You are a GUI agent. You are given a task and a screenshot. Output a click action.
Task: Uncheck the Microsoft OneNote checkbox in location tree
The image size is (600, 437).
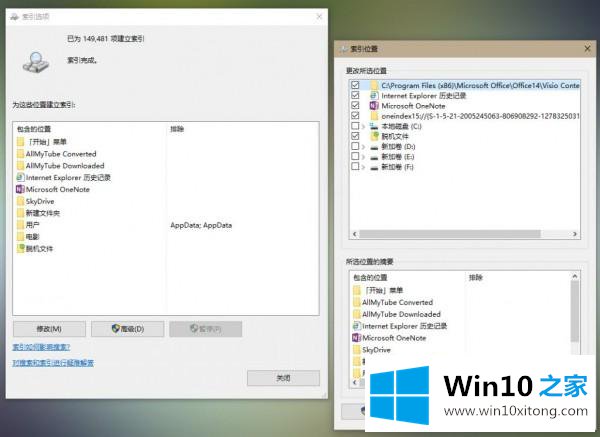tap(355, 105)
